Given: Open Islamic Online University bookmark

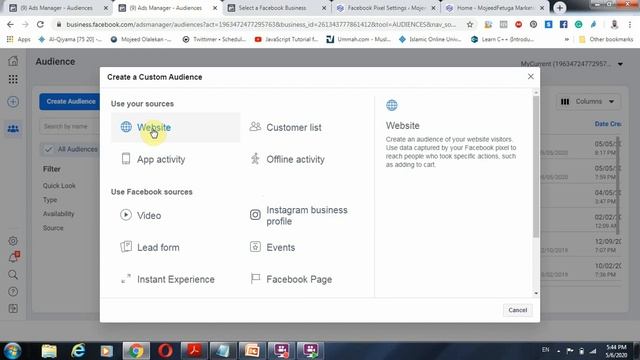Looking at the screenshot, I should click(x=431, y=39).
